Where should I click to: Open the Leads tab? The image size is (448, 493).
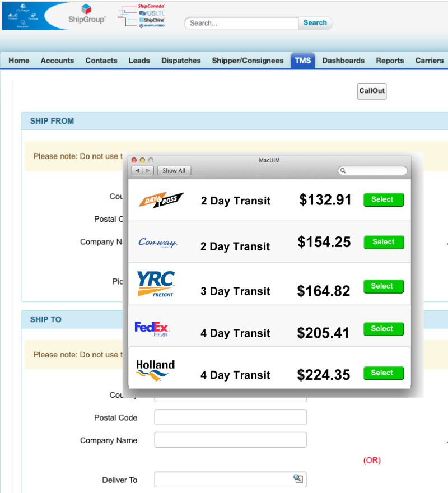[139, 61]
